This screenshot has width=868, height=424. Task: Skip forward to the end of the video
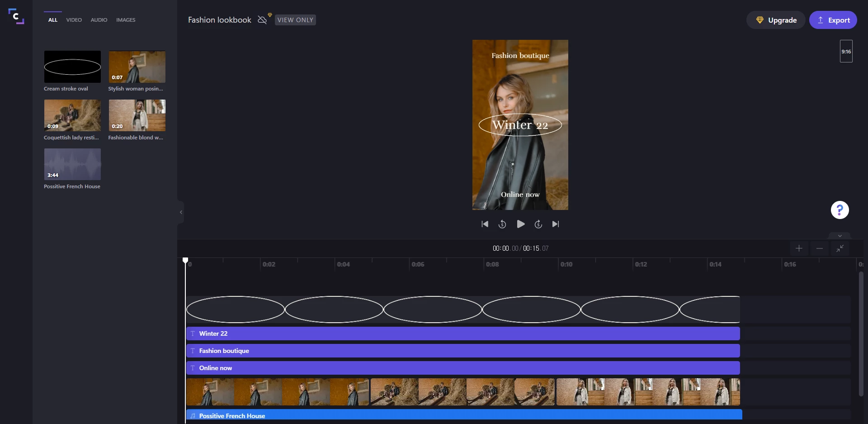(556, 224)
